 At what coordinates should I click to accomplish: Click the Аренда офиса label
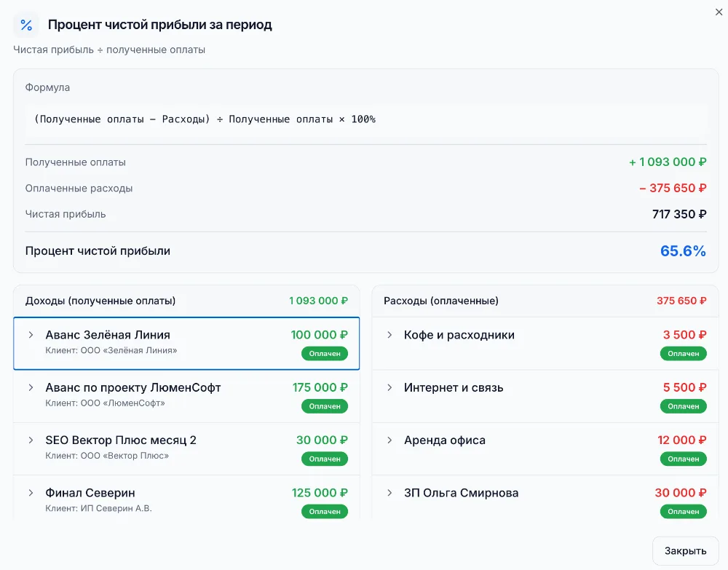point(445,440)
